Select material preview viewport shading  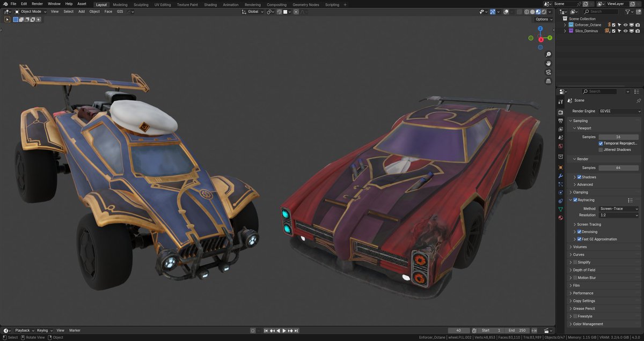point(538,12)
